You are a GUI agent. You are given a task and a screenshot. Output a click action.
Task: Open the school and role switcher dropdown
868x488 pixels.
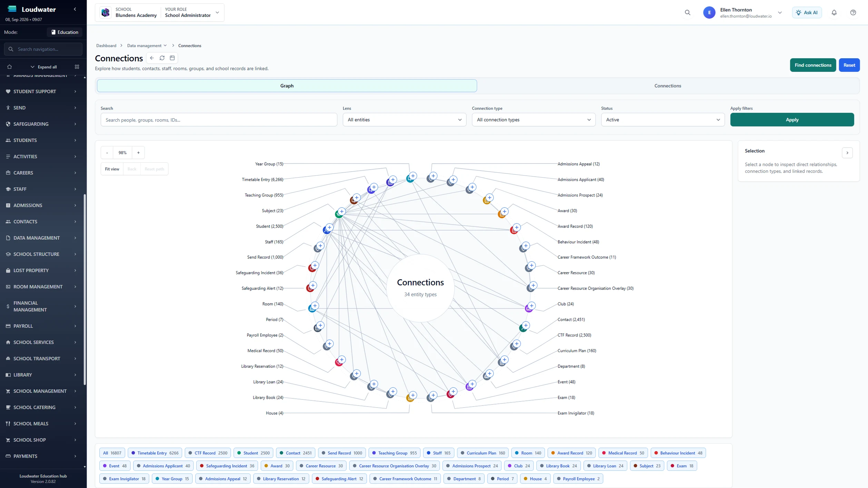pyautogui.click(x=160, y=12)
